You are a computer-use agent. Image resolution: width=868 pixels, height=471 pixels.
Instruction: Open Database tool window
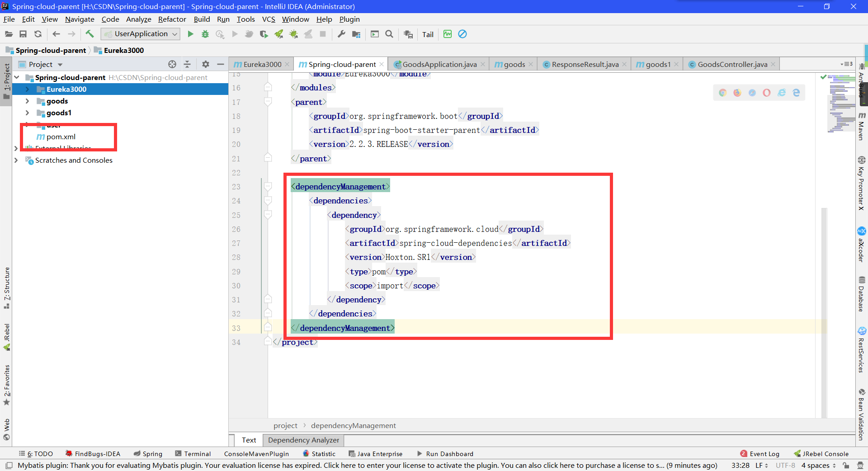pyautogui.click(x=862, y=294)
